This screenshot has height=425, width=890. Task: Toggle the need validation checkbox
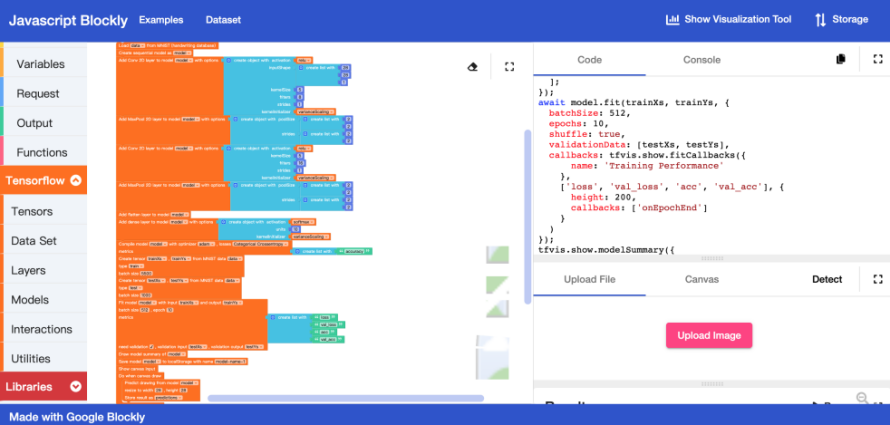pyautogui.click(x=152, y=347)
